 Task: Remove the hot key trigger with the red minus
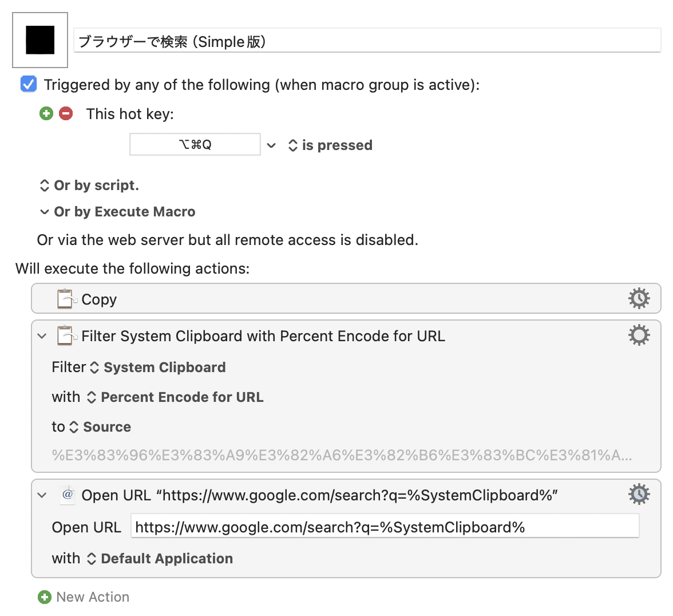[x=67, y=113]
